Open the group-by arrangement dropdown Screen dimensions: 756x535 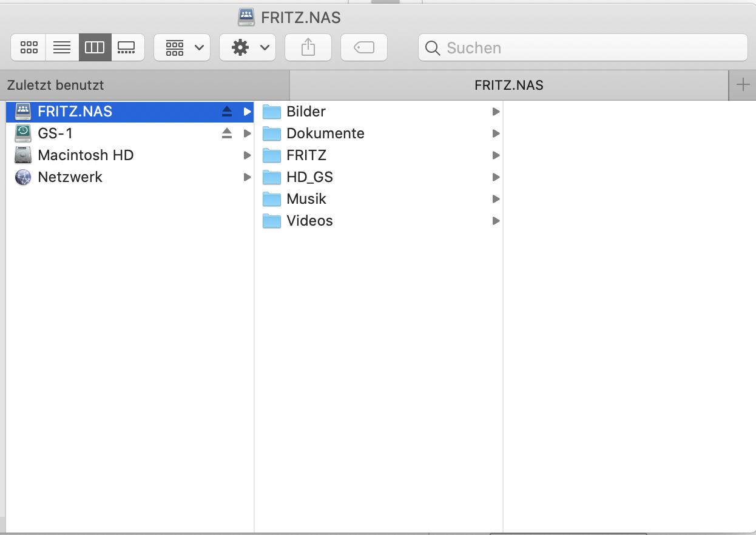182,47
